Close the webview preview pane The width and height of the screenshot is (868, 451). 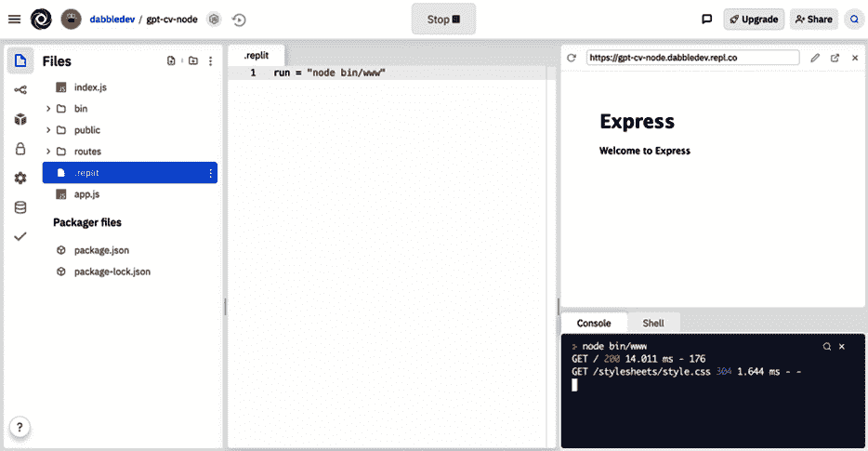tap(855, 58)
